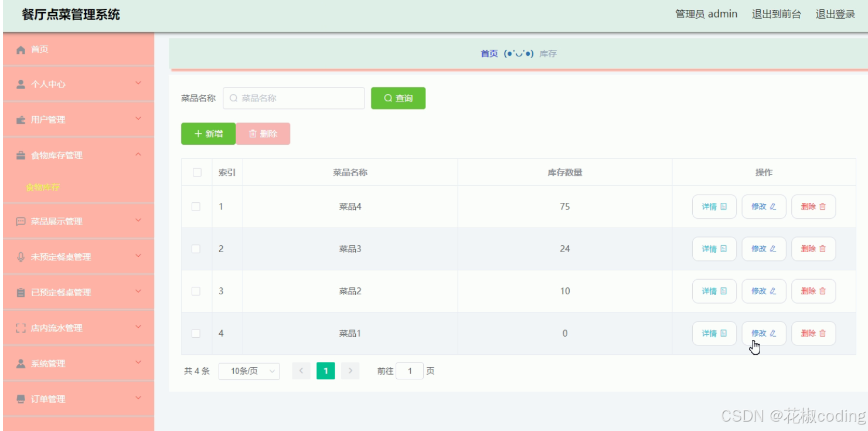
Task: Focus the 菜品名称 search input field
Action: pos(294,99)
